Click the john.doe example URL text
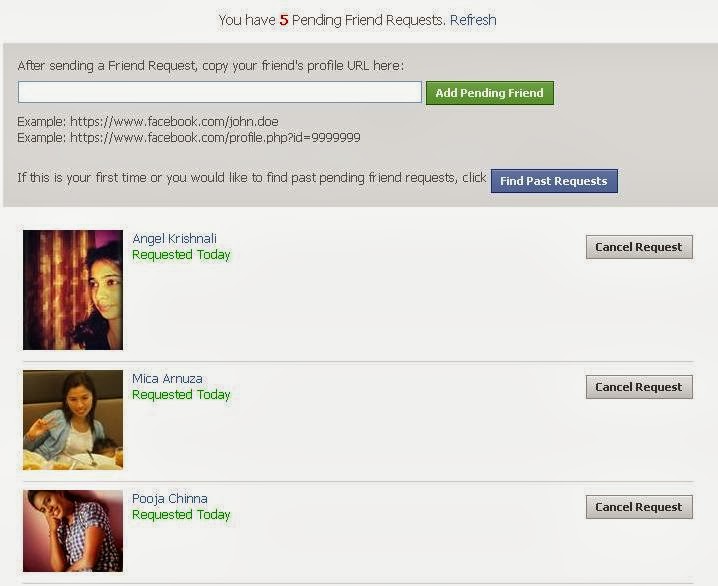718x586 pixels. coord(174,122)
